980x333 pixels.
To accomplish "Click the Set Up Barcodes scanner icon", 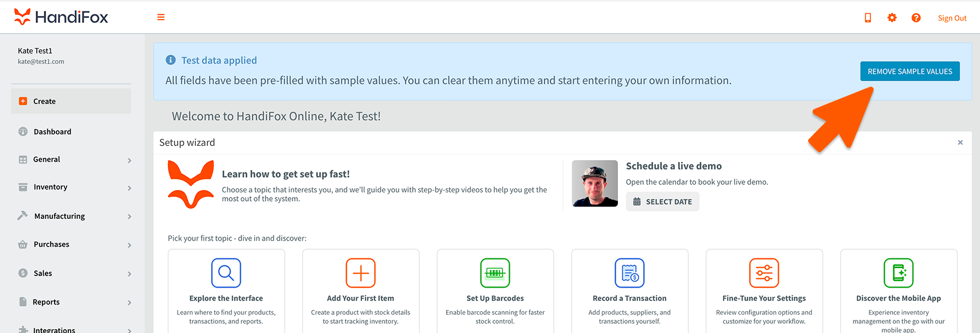I will point(495,273).
